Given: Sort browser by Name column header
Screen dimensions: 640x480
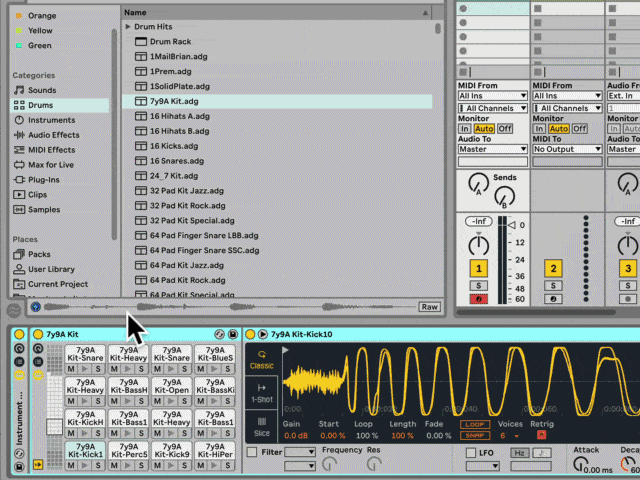Looking at the screenshot, I should (276, 13).
